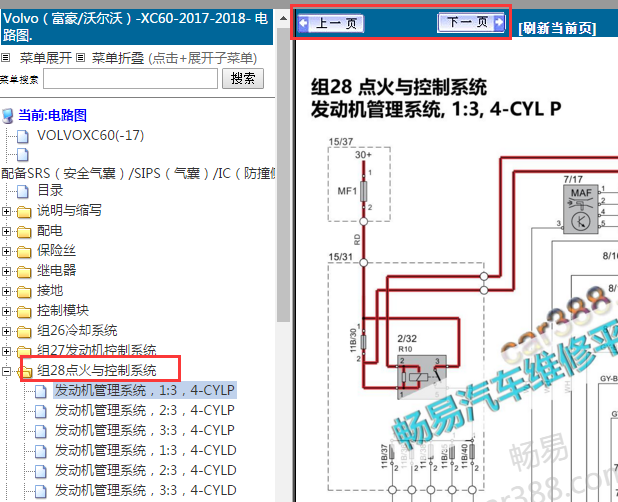Click page icon of 2:3，4-CYLD entry
The height and width of the screenshot is (502, 618).
click(41, 472)
